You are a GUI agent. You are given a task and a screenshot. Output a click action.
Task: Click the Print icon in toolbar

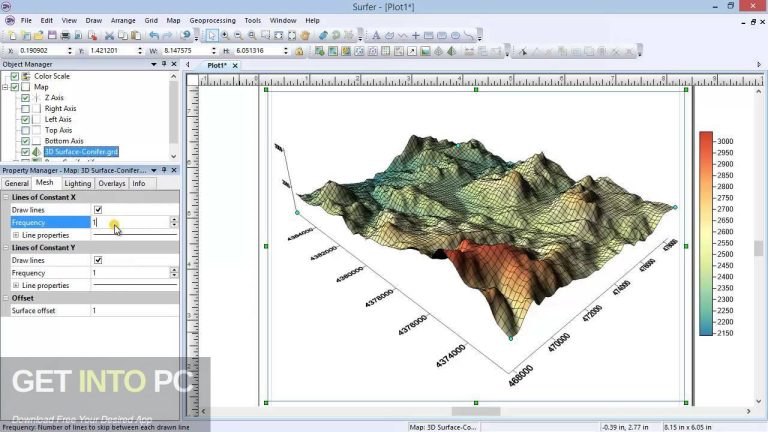pyautogui.click(x=65, y=35)
